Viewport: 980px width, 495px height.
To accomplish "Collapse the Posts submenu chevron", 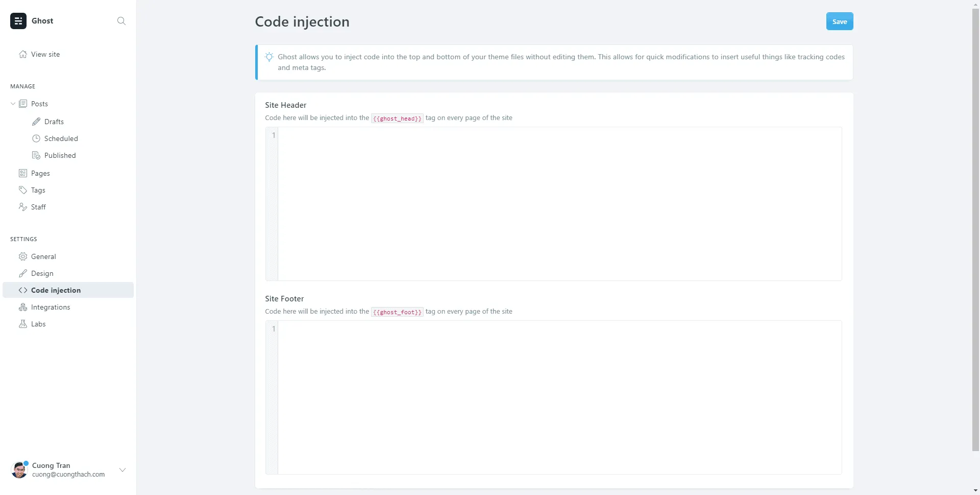I will [13, 104].
